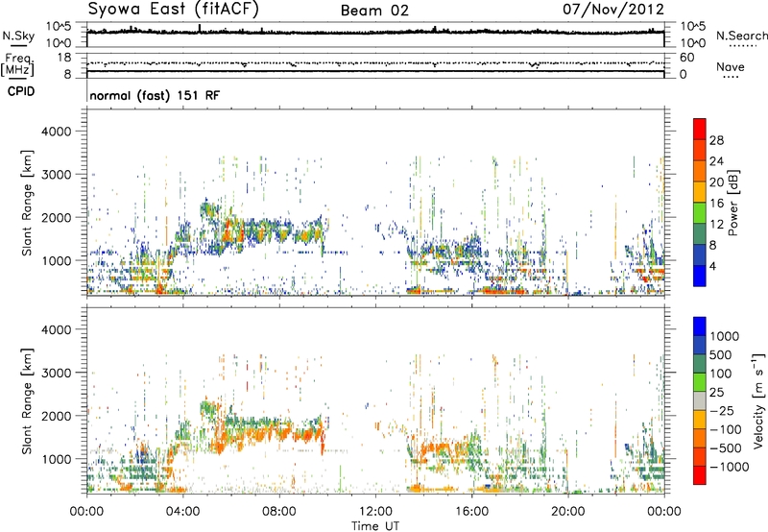The image size is (768, 532).
Task: Click the red bottom segment of the velocity color bar
Action: coord(700,475)
